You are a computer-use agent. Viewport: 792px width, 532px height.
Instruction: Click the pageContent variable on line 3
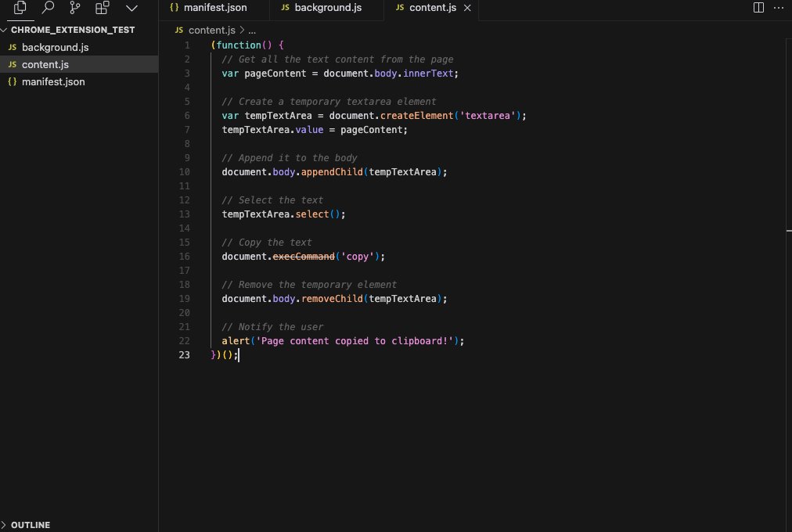275,74
